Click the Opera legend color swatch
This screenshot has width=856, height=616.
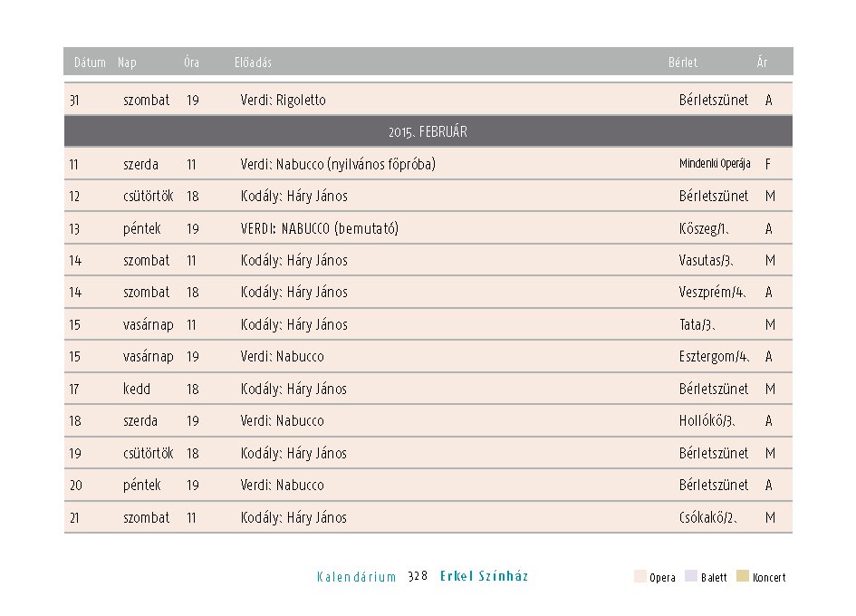(640, 576)
